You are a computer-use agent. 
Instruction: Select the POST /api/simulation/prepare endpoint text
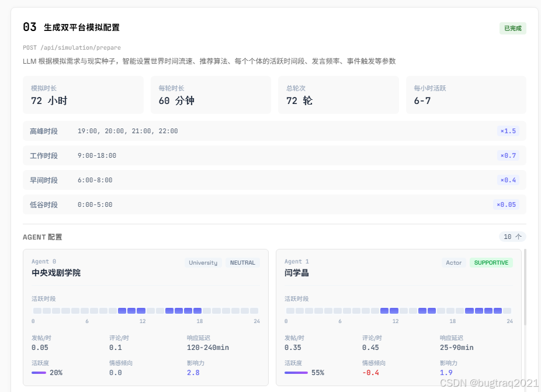pyautogui.click(x=72, y=48)
